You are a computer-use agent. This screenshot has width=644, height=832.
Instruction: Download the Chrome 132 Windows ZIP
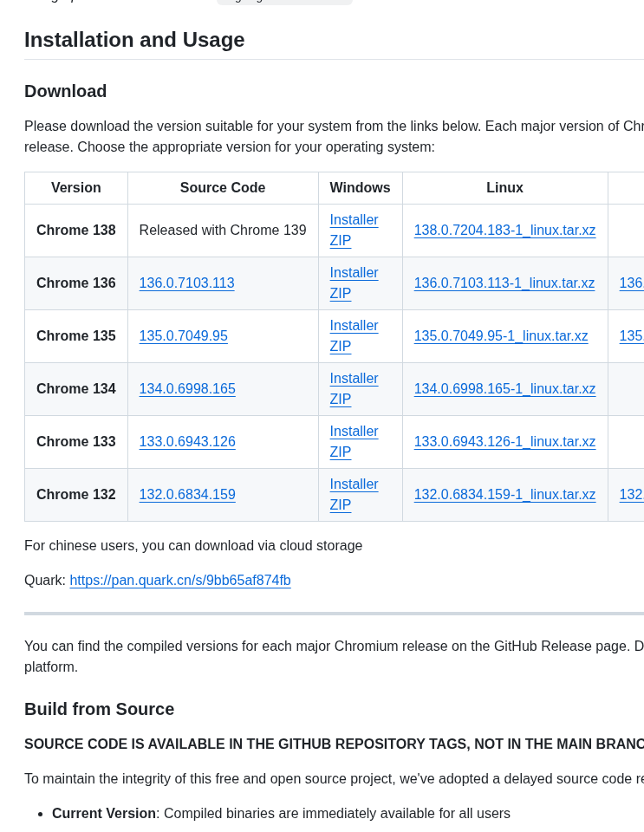coord(340,504)
